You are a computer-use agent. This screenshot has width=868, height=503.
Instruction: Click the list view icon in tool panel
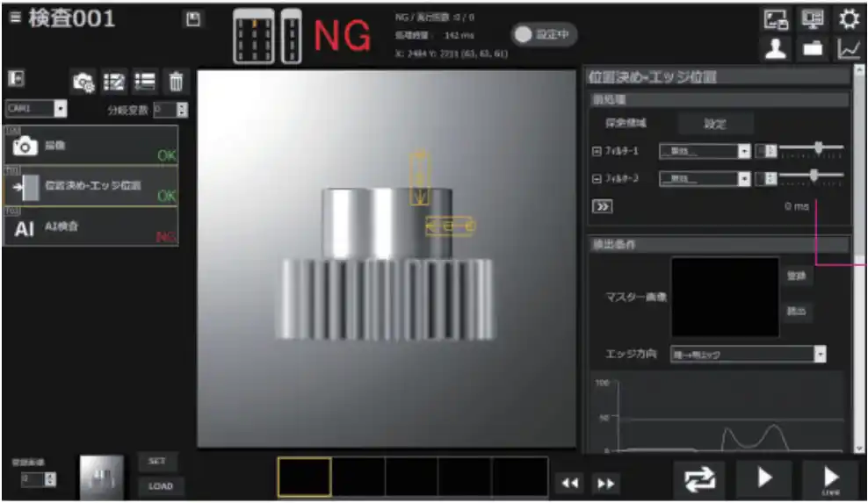(145, 83)
